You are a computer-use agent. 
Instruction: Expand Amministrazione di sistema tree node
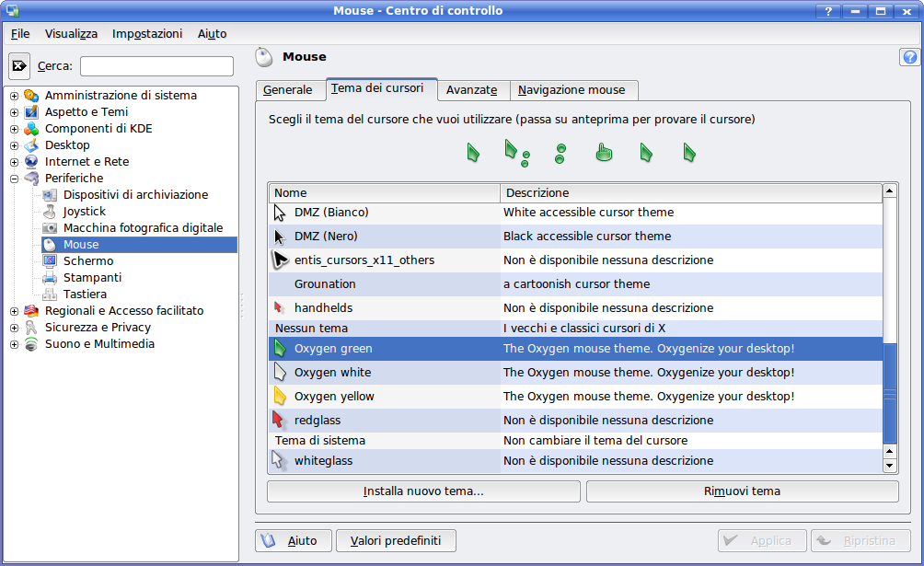click(x=14, y=96)
